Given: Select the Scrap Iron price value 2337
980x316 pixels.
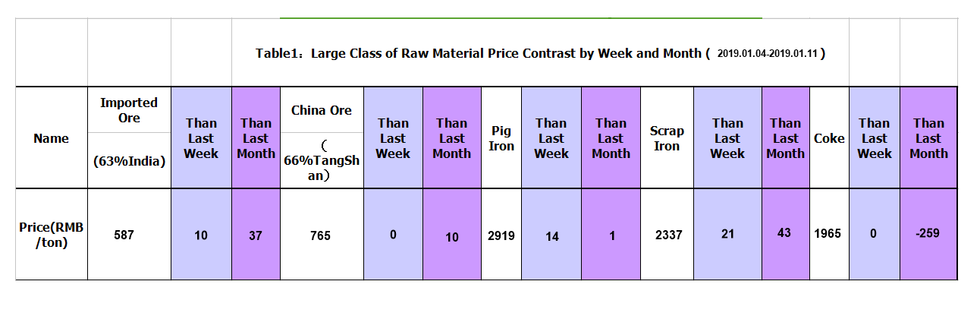Looking at the screenshot, I should tap(668, 235).
